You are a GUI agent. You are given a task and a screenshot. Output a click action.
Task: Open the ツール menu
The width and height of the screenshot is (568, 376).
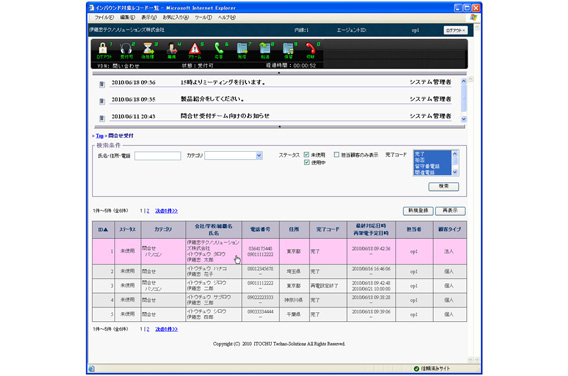(x=203, y=17)
